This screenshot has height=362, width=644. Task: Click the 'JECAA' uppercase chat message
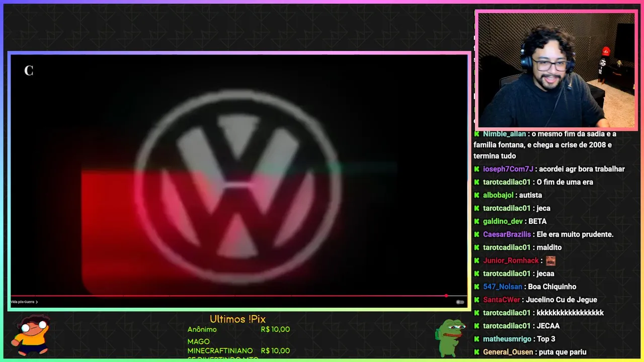click(x=548, y=326)
